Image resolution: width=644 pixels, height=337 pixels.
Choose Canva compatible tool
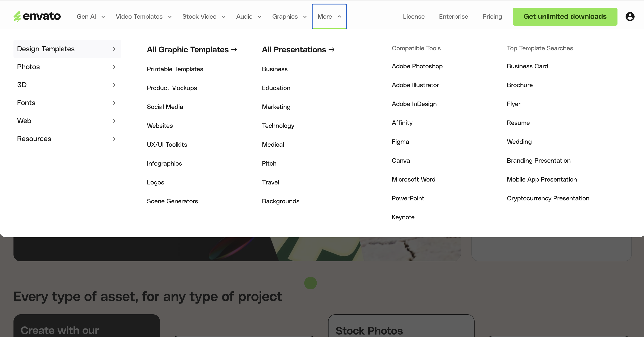click(x=400, y=160)
